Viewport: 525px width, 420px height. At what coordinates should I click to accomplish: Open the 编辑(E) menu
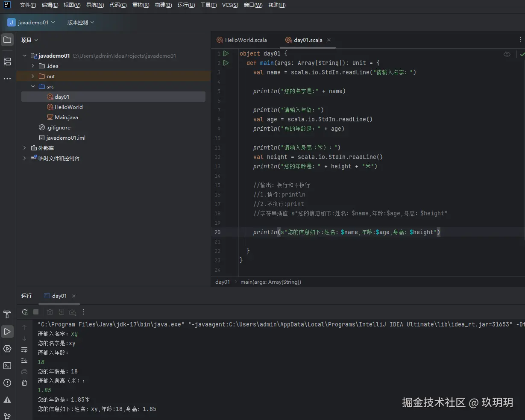pos(50,5)
